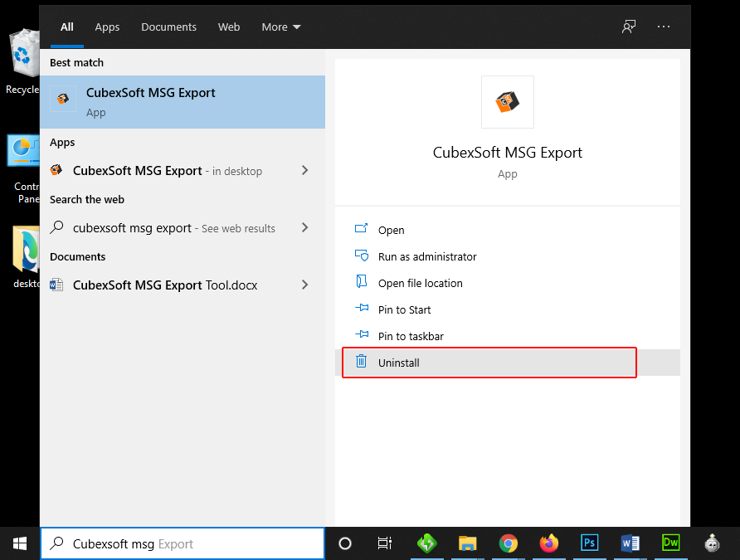Expand CubexSoft MSG Export in desktop arrow
740x560 pixels.
tap(304, 171)
